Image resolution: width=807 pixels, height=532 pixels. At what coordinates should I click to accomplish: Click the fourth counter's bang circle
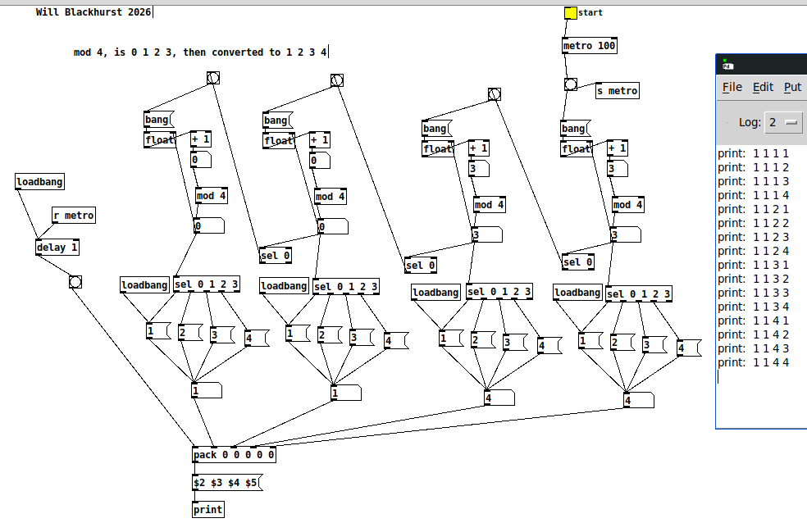click(x=568, y=84)
